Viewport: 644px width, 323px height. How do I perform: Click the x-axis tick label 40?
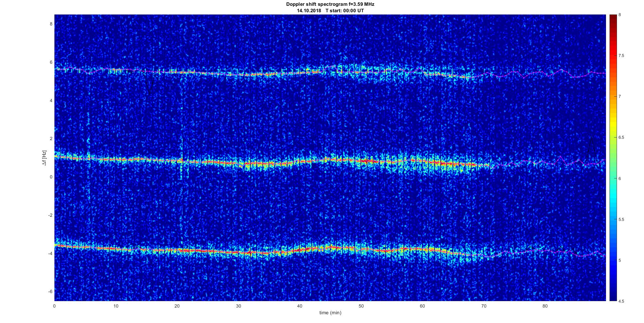300,306
